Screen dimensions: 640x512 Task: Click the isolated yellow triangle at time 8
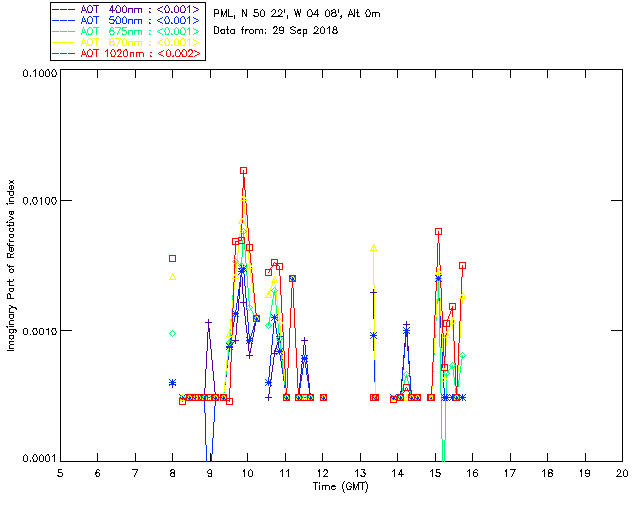[x=173, y=277]
